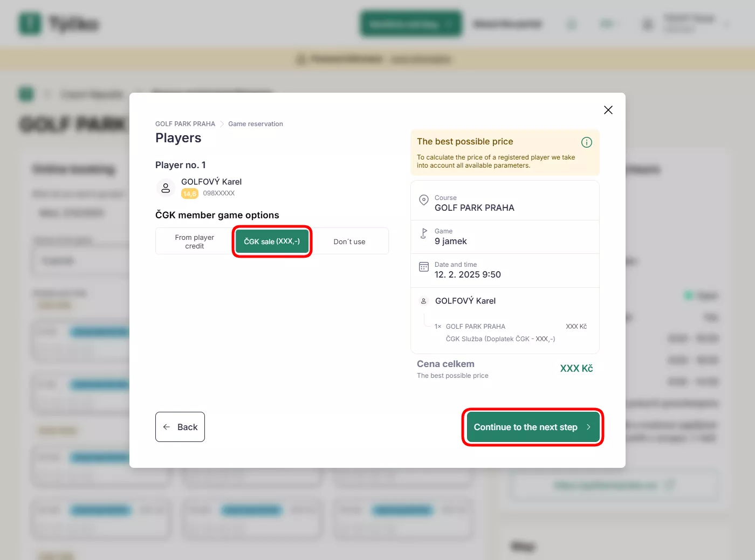Click the 14,6 handicap badge
This screenshot has width=755, height=560.
click(x=190, y=193)
